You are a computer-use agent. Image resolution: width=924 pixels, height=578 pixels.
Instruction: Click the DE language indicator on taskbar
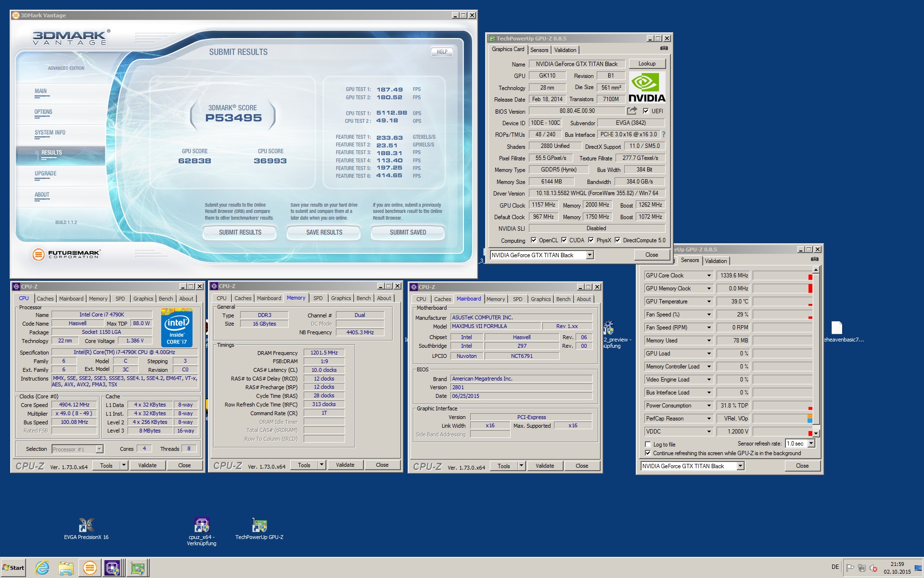coord(835,567)
